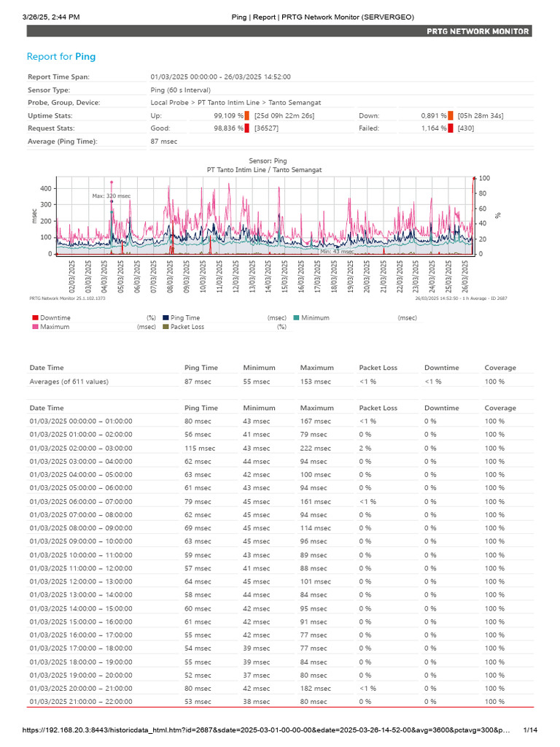Click row '01/03/2025 17:00:00 – 18:00:00'
The width and height of the screenshot is (560, 747).
280,649
